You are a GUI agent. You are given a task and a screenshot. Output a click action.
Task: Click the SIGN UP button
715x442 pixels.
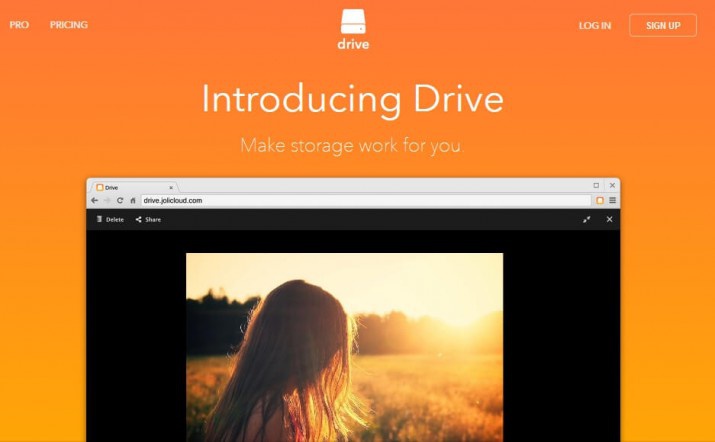pyautogui.click(x=663, y=26)
